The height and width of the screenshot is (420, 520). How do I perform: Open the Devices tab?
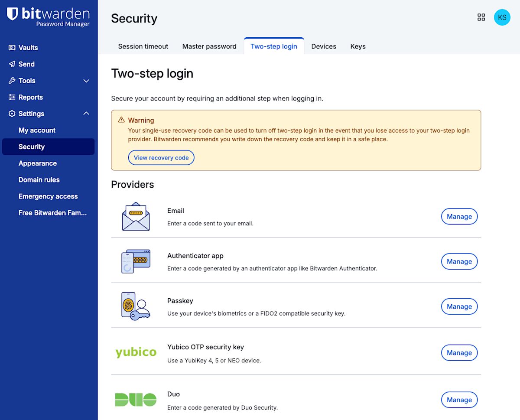324,46
